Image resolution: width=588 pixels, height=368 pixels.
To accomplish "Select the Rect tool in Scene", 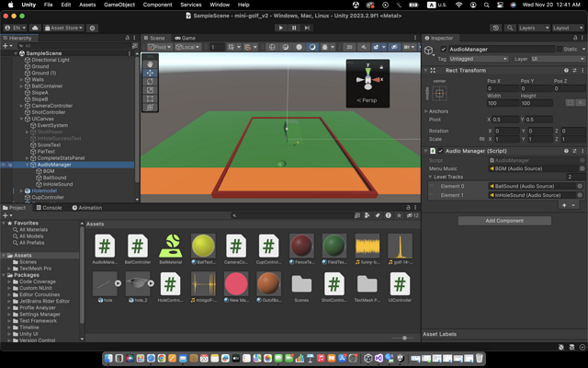I will 150,98.
